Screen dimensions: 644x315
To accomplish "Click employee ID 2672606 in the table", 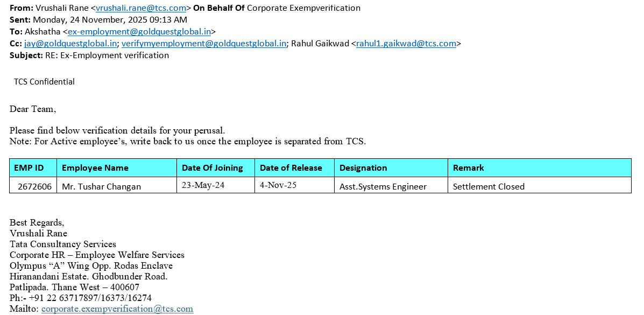I will 35,187.
